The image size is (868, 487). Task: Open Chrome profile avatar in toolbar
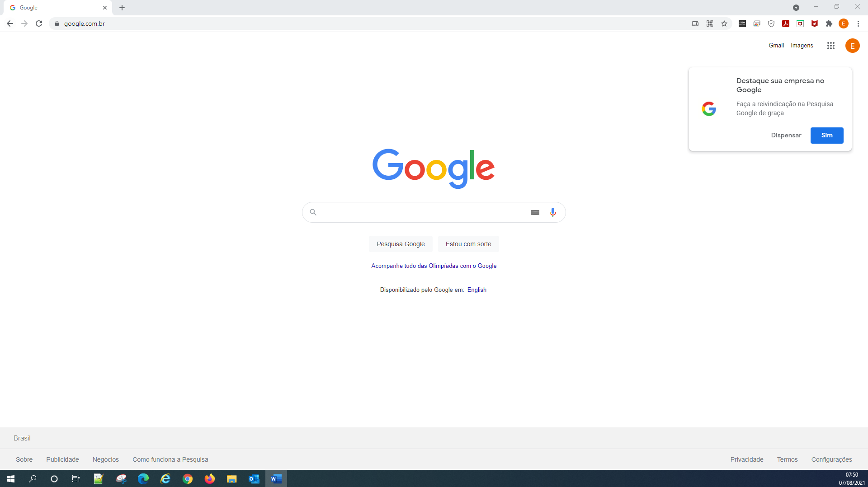pos(844,23)
